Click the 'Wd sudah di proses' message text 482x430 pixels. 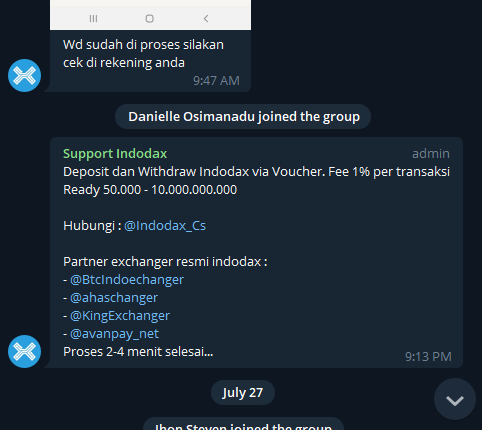click(x=143, y=54)
